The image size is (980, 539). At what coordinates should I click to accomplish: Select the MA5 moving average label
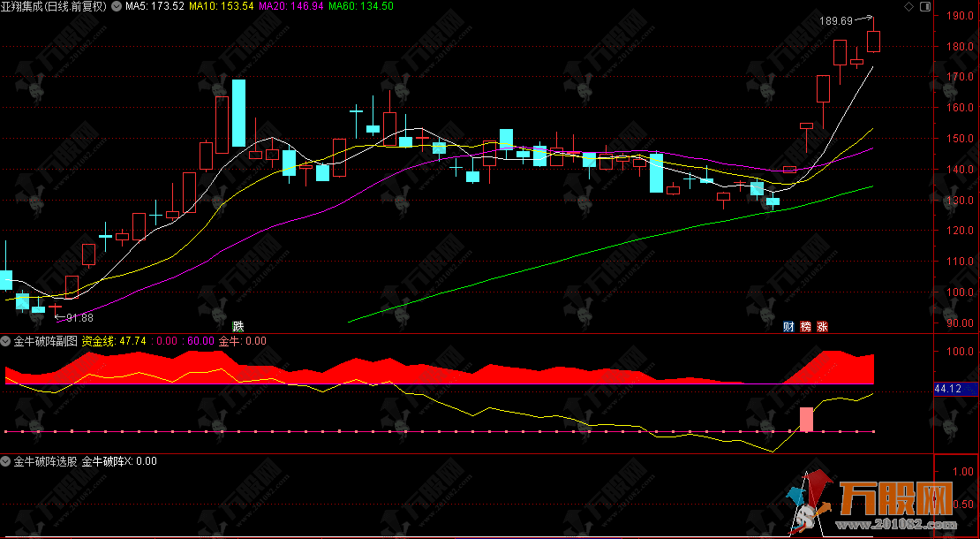[155, 6]
